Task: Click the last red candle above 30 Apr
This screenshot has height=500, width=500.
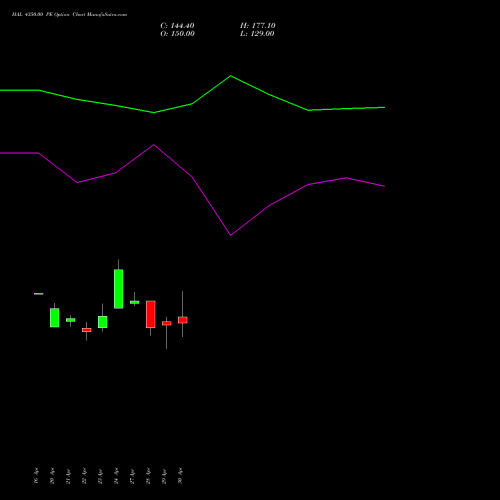Action: pos(183,320)
